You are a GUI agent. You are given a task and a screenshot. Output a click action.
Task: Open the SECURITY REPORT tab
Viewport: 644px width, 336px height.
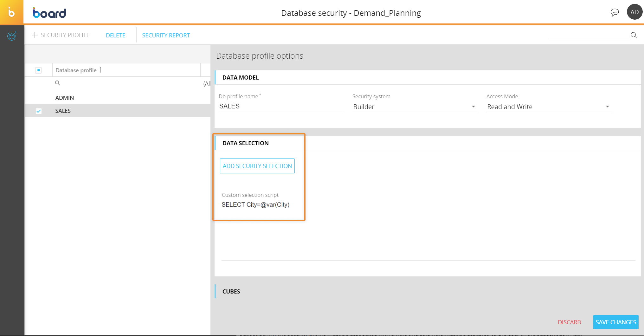pyautogui.click(x=166, y=36)
